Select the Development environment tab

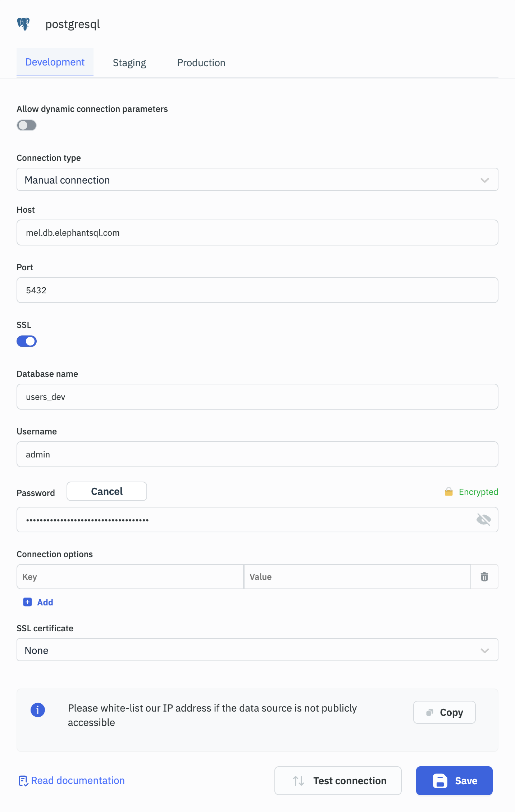[55, 62]
